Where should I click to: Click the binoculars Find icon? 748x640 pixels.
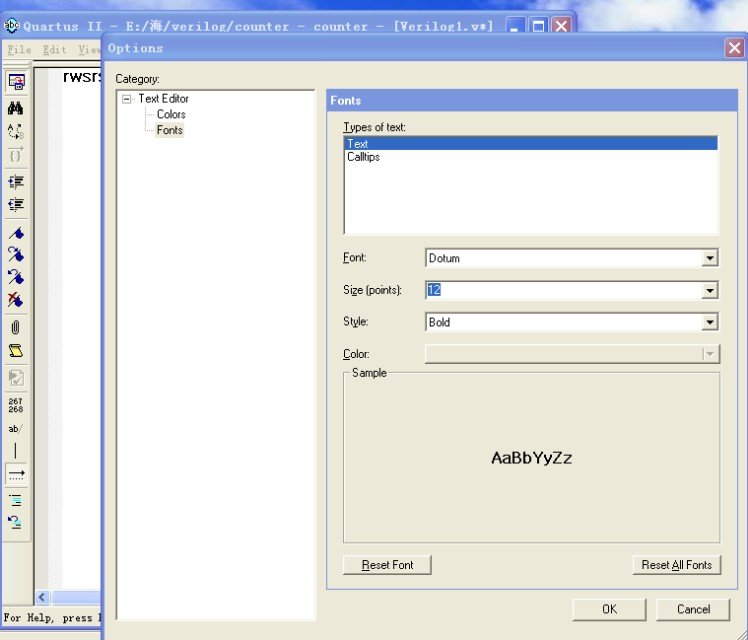coord(15,108)
